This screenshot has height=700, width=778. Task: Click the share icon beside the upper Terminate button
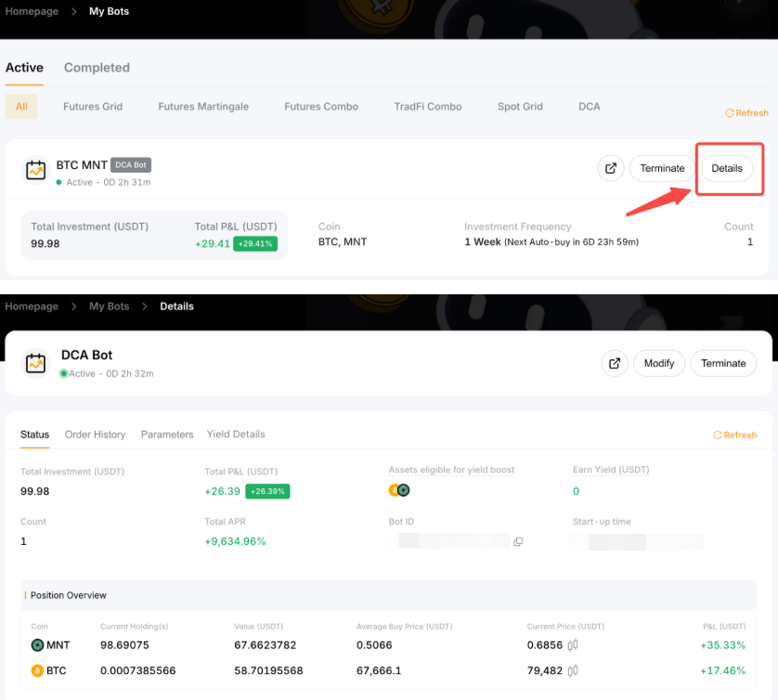pyautogui.click(x=611, y=168)
